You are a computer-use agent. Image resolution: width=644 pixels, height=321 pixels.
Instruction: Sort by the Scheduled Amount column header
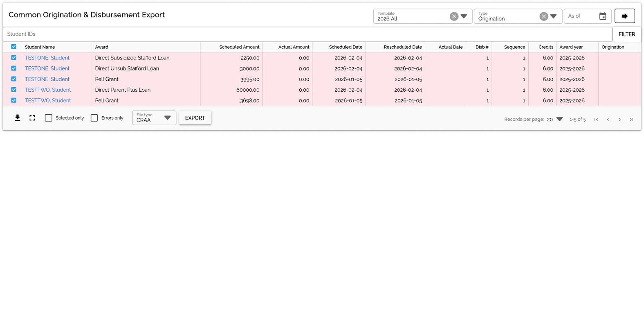pyautogui.click(x=239, y=47)
